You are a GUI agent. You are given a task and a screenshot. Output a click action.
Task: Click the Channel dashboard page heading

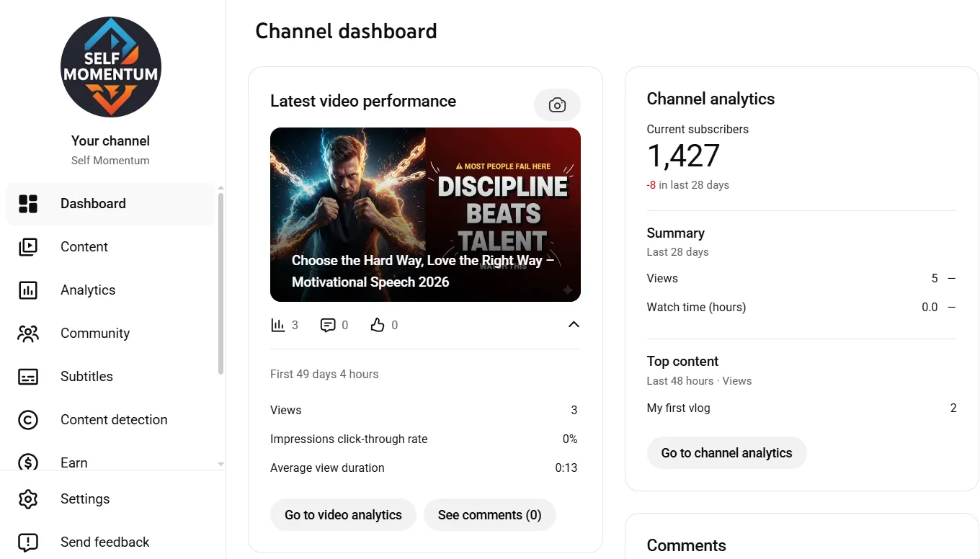(346, 32)
